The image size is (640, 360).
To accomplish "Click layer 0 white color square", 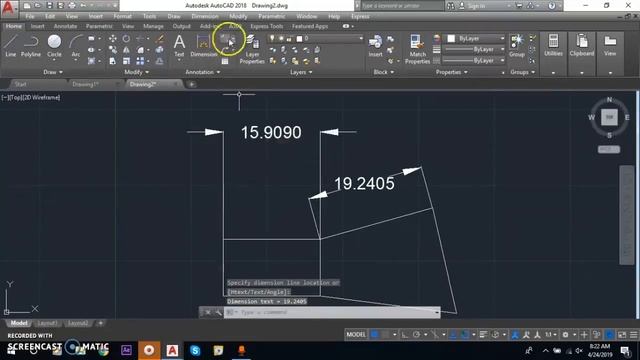I will pos(299,39).
